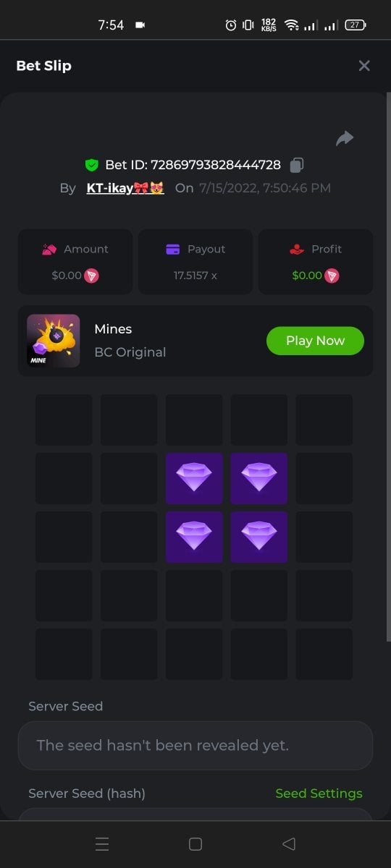The width and height of the screenshot is (391, 868).
Task: Tap the Profit hand icon
Action: 295,250
